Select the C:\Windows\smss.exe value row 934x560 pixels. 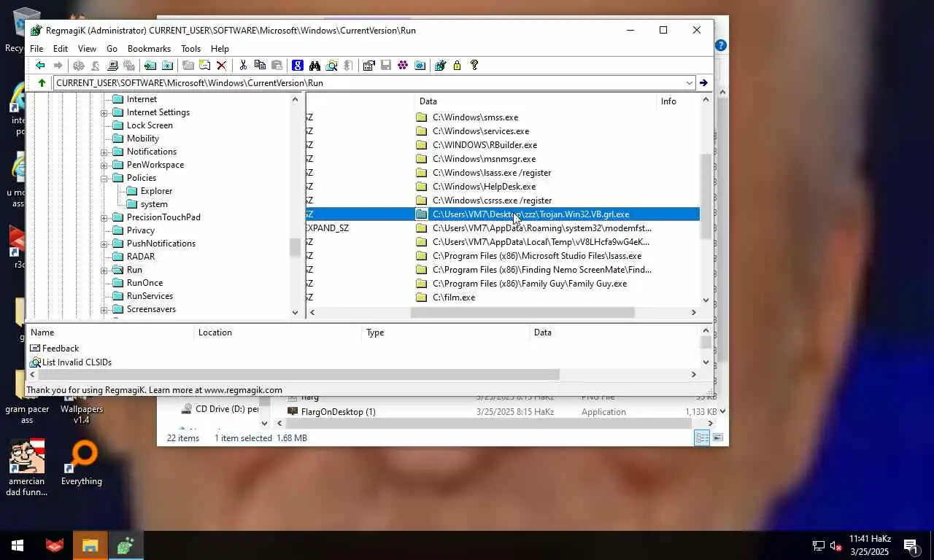pyautogui.click(x=503, y=117)
